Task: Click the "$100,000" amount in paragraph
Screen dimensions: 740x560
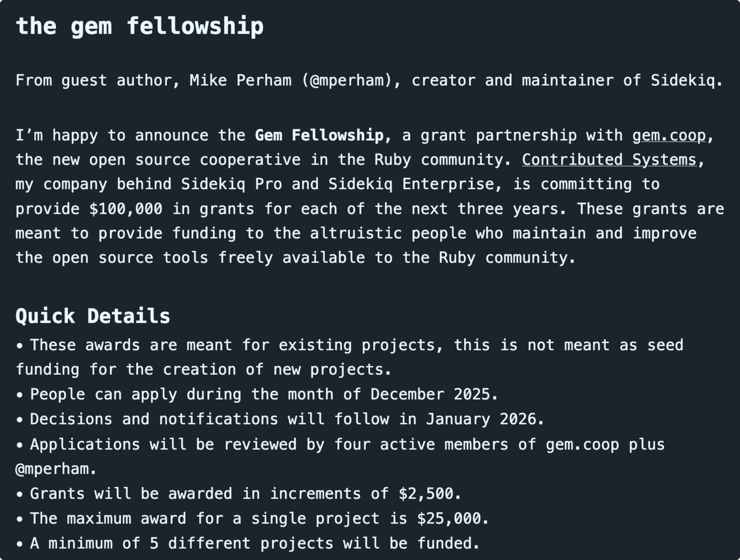Action: [x=126, y=209]
